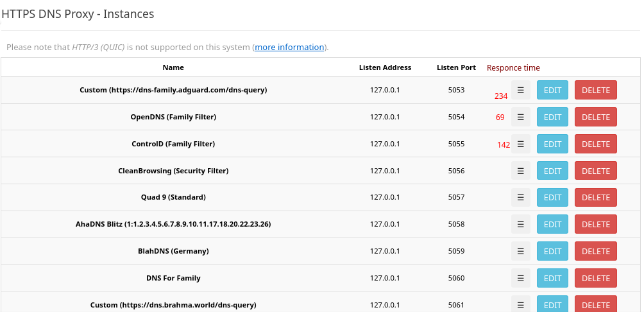Edit the AhaDNS Blitz instance

tap(552, 224)
